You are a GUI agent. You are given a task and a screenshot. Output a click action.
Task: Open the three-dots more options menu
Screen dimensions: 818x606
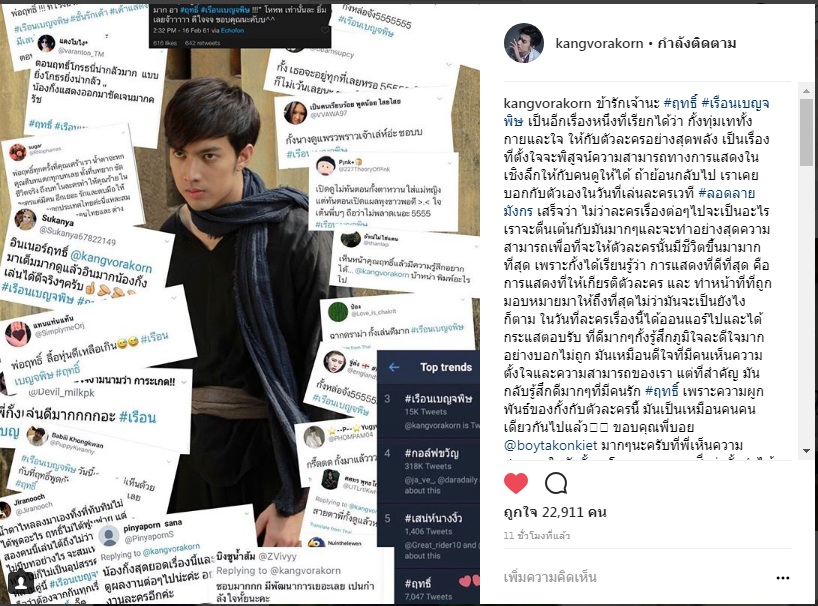pos(783,578)
